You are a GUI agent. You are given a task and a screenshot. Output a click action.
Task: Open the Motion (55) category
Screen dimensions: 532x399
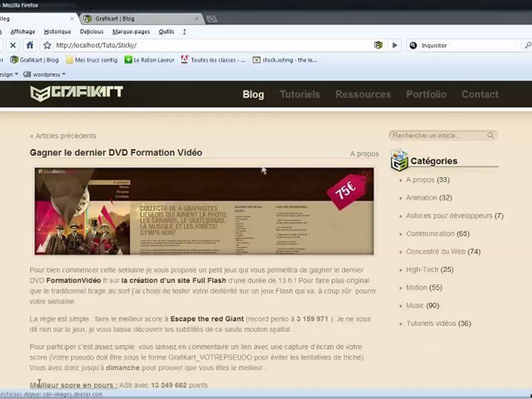[424, 287]
